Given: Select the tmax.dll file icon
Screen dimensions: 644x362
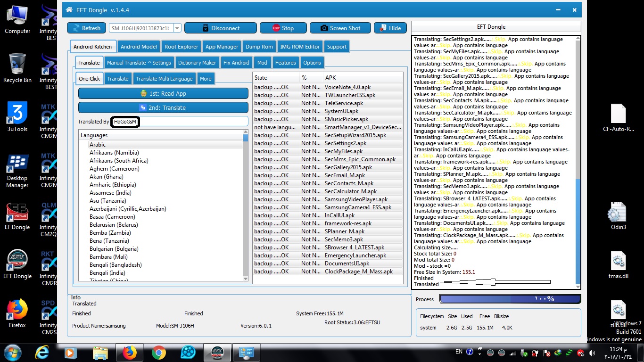Looking at the screenshot, I should point(619,265).
